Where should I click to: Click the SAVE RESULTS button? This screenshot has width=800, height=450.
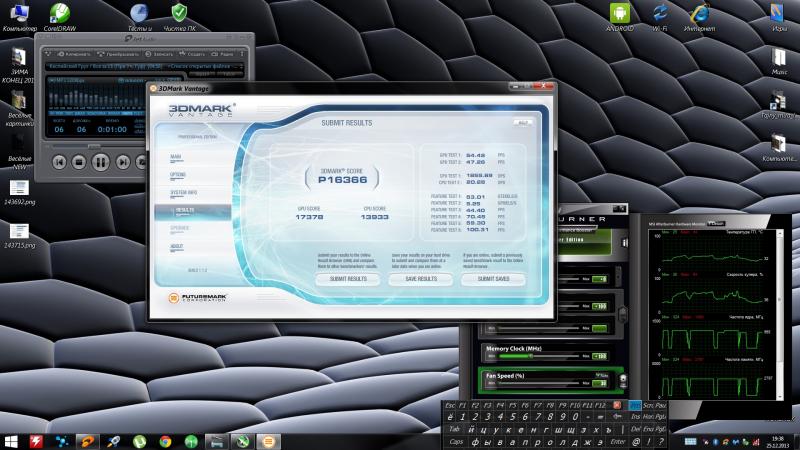point(421,279)
